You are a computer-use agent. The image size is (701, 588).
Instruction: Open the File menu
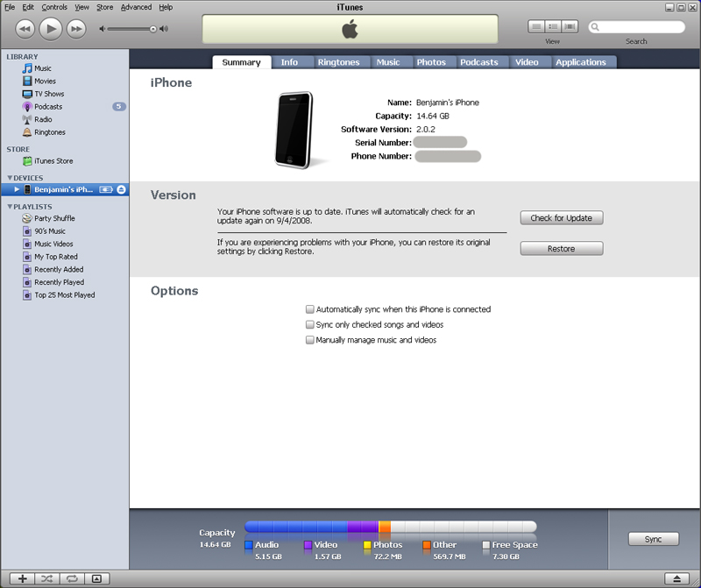pos(10,7)
